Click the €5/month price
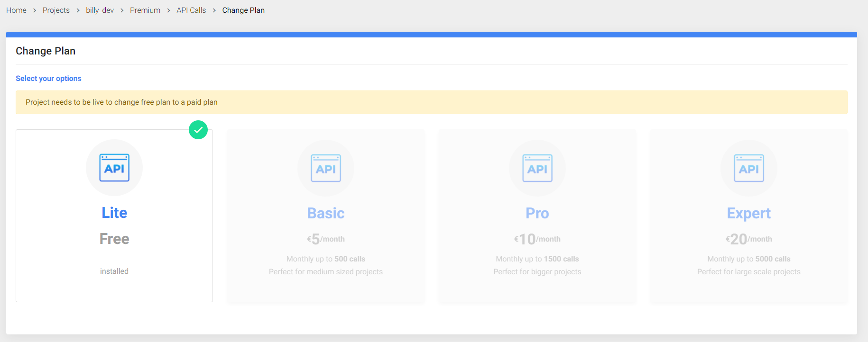Viewport: 868px width, 342px height. tap(326, 239)
